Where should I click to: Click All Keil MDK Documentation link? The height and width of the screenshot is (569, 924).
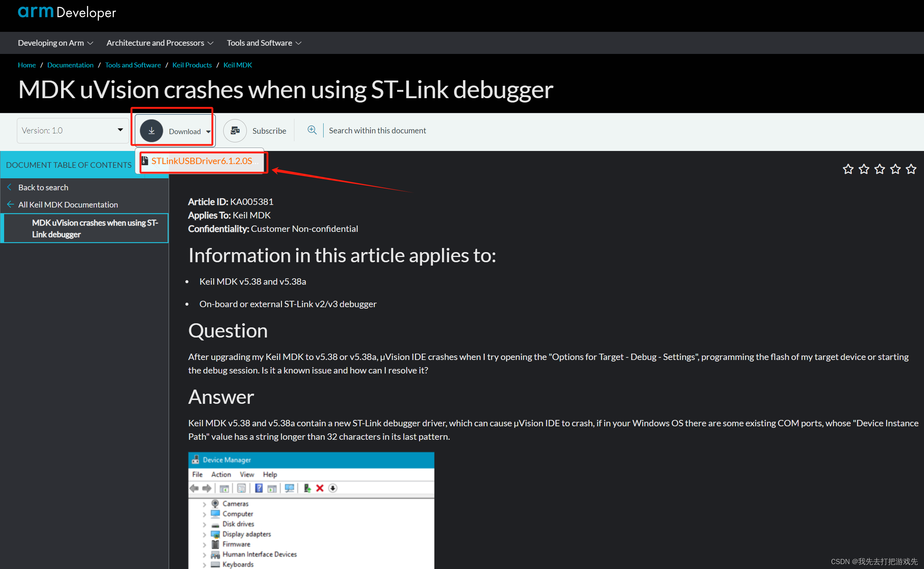(x=68, y=205)
